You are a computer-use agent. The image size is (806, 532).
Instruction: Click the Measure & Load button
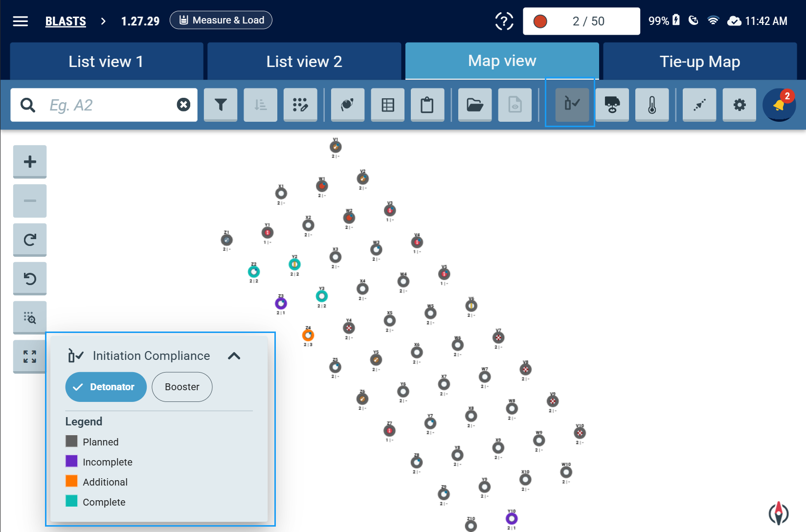click(x=221, y=20)
